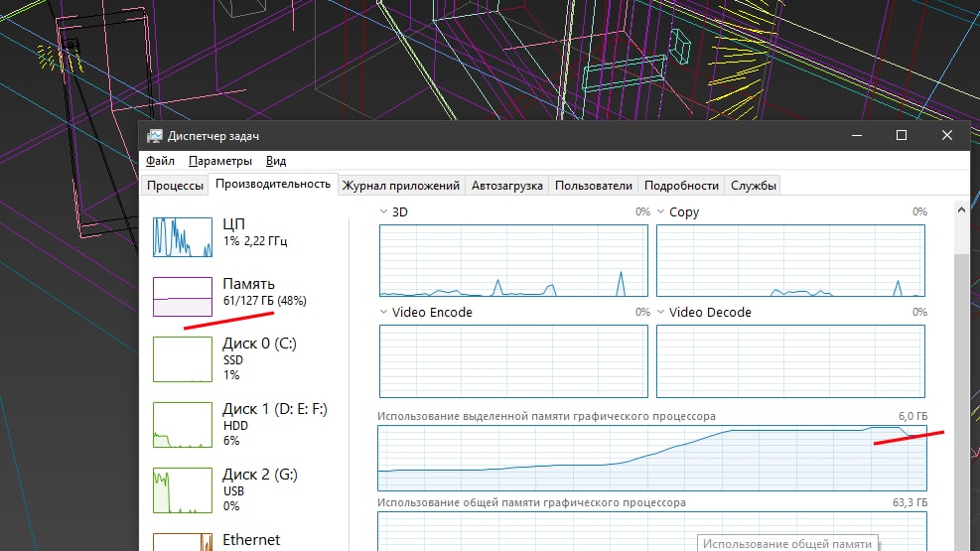Click the Диспетчер задач title bar icon
Image resolution: width=980 pixels, height=551 pixels.
tap(154, 136)
